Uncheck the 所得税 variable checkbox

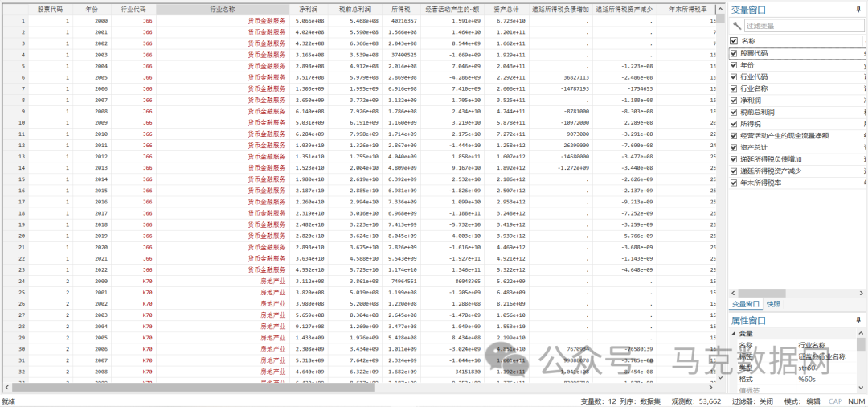(734, 124)
